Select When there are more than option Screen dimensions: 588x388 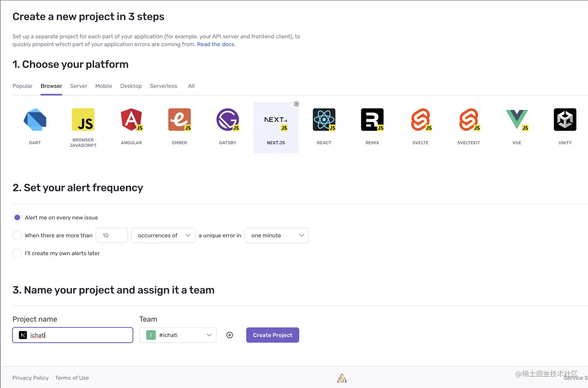[17, 235]
